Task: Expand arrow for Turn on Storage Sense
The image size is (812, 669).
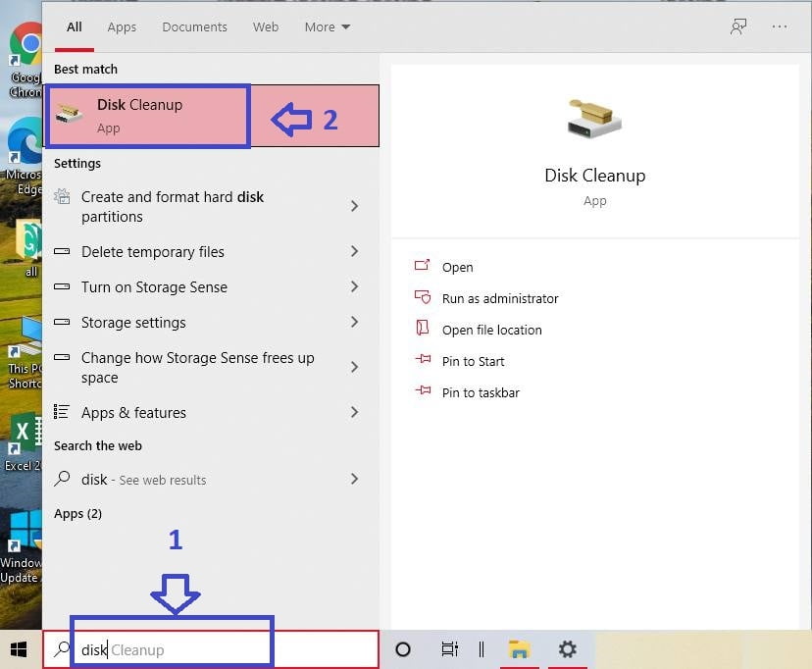Action: point(354,286)
